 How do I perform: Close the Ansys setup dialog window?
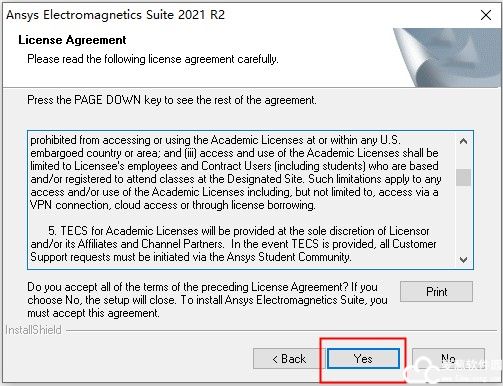(486, 15)
